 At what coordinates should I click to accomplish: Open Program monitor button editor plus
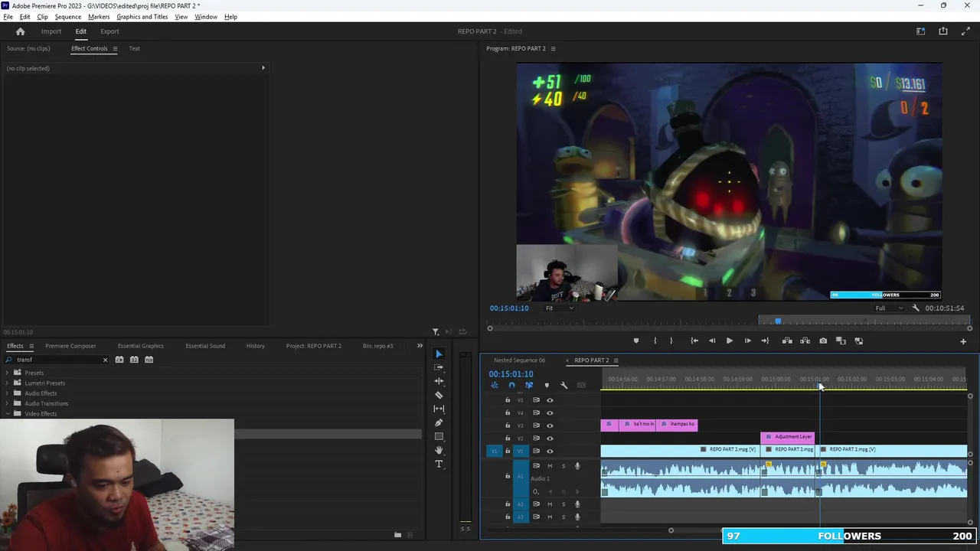[963, 341]
